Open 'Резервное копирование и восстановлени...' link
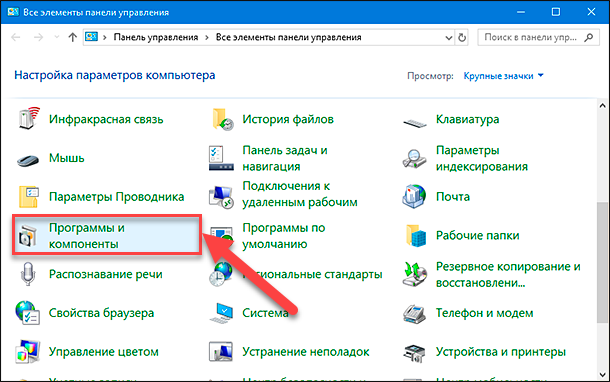The width and height of the screenshot is (610, 382). tap(508, 275)
